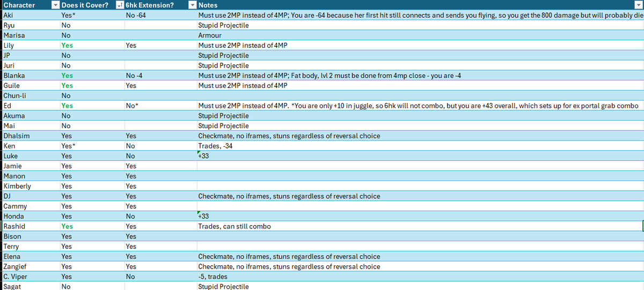Select the 'Cammy' character cell
Viewport: 644px width, 290px height.
[30, 206]
